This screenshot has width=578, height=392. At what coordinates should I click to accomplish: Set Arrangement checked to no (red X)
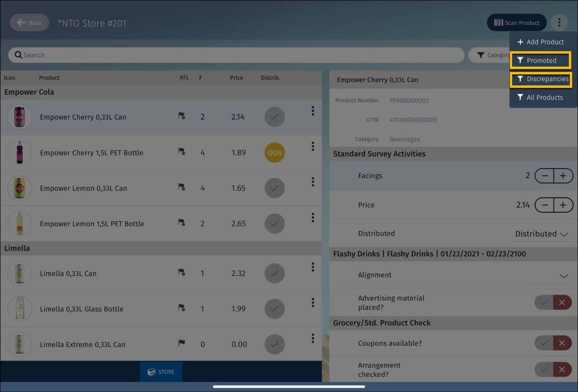[x=562, y=370]
